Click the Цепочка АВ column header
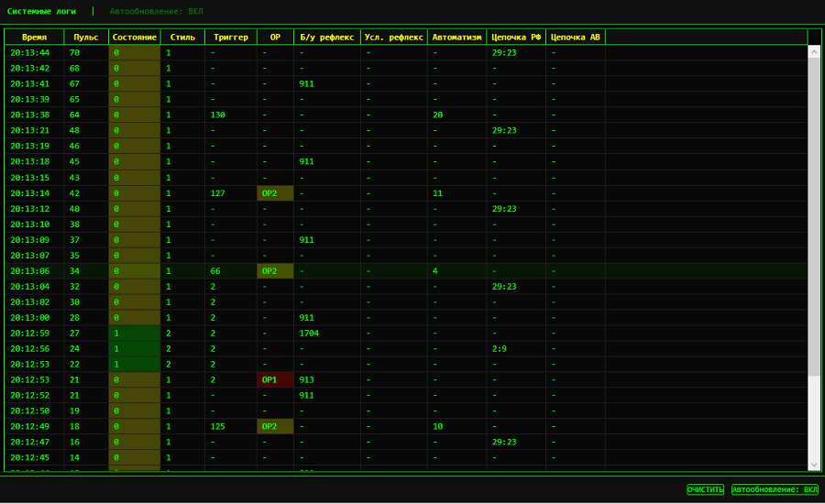Viewport: 825px width, 504px height. coord(576,37)
